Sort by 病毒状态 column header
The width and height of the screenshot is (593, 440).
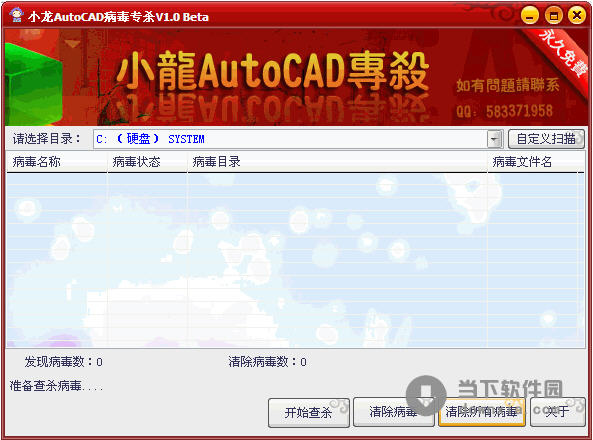pyautogui.click(x=147, y=162)
